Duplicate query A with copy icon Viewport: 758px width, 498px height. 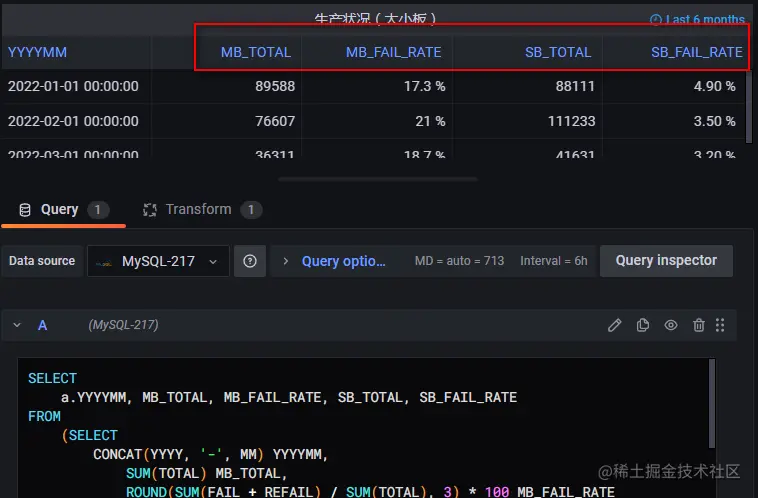(x=642, y=325)
